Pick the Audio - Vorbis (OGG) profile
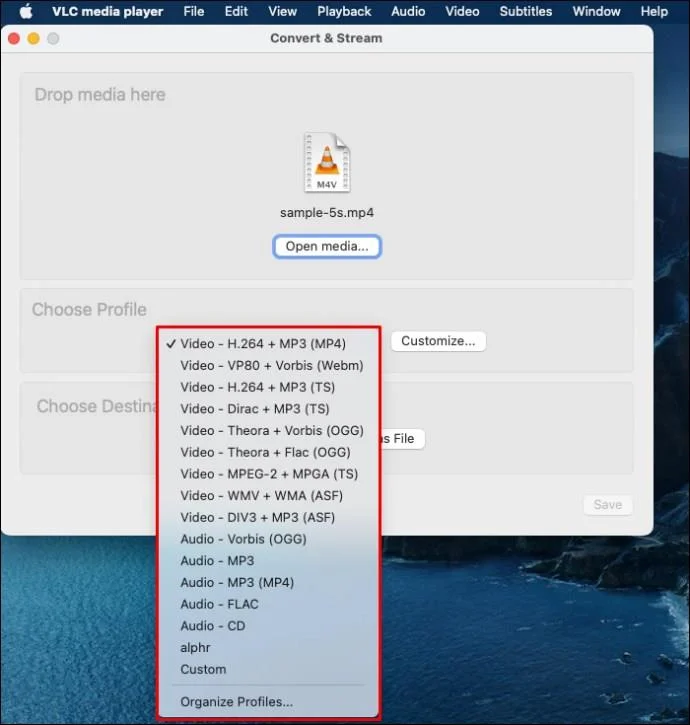 (x=268, y=539)
